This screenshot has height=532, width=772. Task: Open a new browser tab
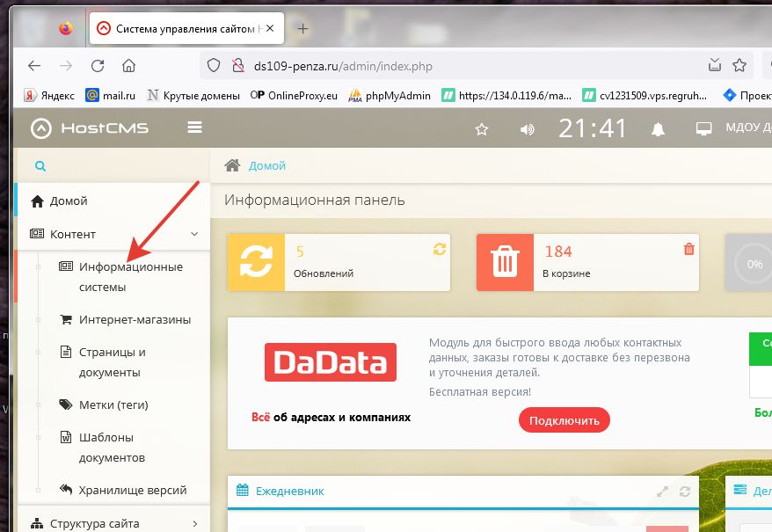302,28
